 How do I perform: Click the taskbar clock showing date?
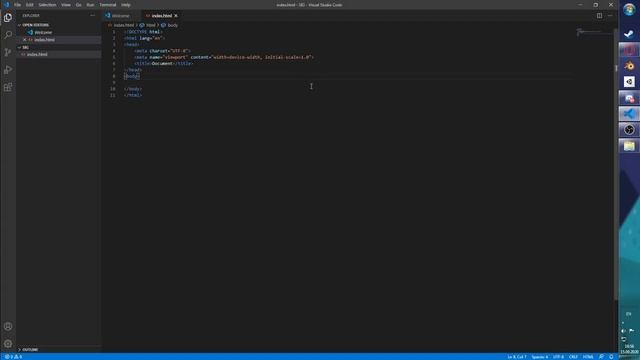point(629,349)
